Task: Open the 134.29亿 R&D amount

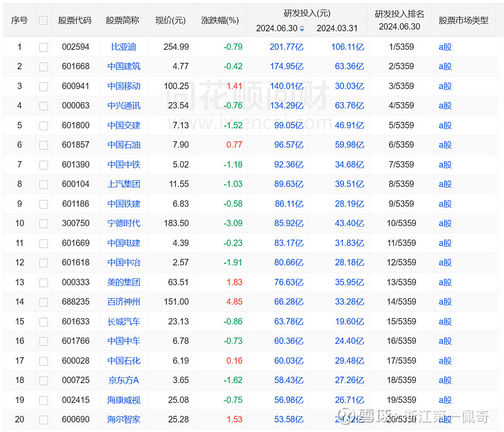Action: tap(287, 106)
